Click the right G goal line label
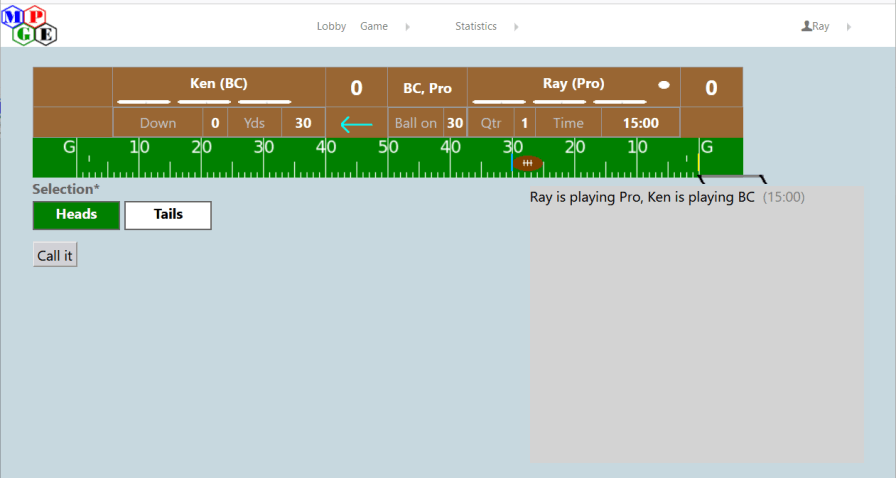 (x=707, y=148)
